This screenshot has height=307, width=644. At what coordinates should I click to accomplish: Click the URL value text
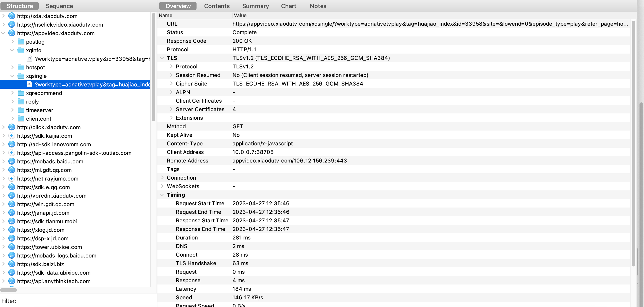coord(430,24)
